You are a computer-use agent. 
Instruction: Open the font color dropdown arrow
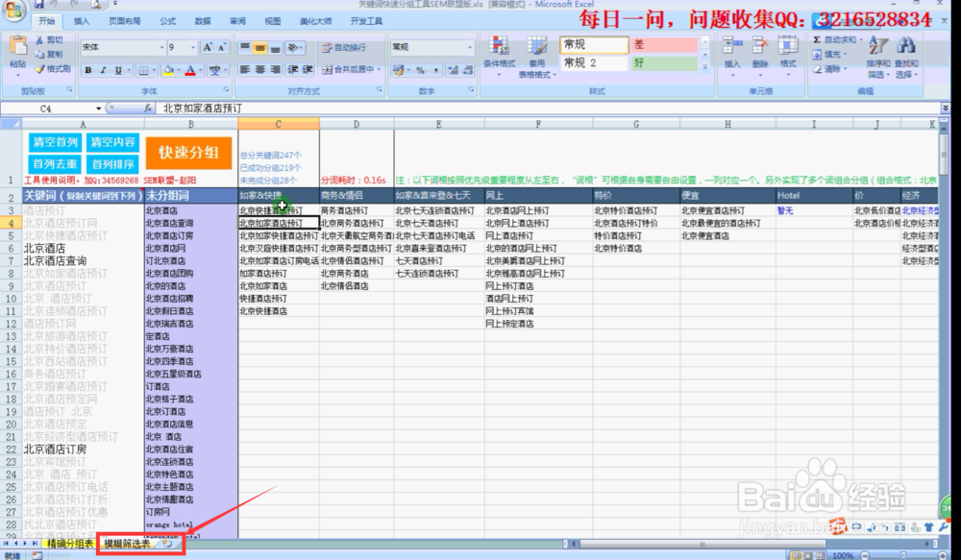pyautogui.click(x=200, y=70)
